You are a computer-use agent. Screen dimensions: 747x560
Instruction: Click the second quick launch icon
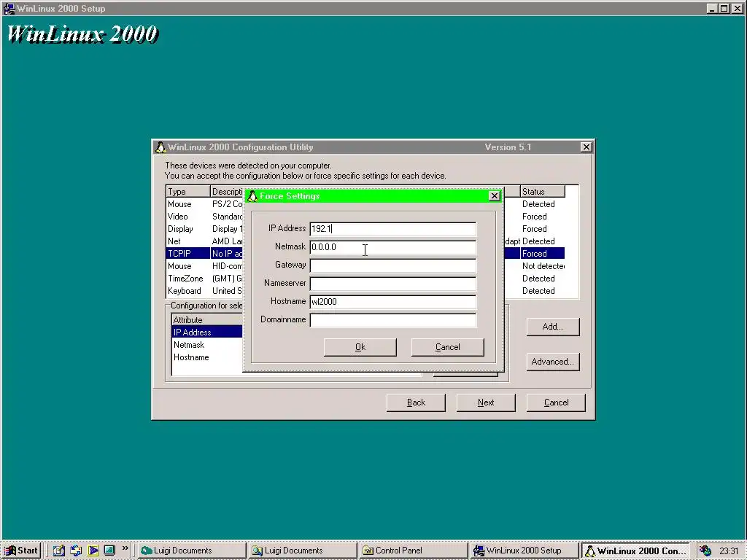(x=76, y=551)
